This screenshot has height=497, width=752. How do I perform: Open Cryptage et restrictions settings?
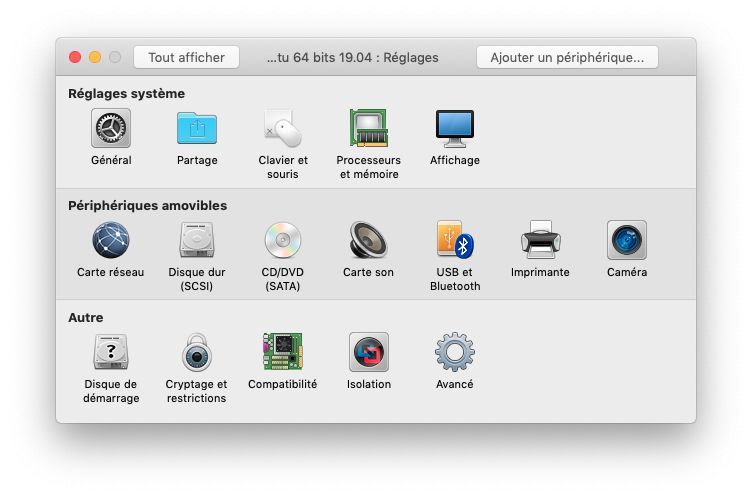click(x=197, y=352)
